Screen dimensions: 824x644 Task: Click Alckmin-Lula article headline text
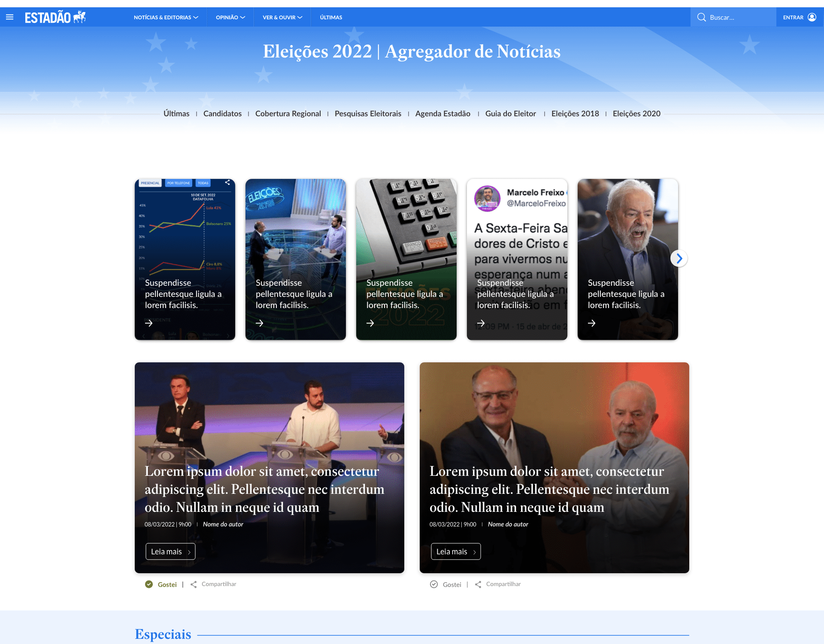tap(549, 489)
